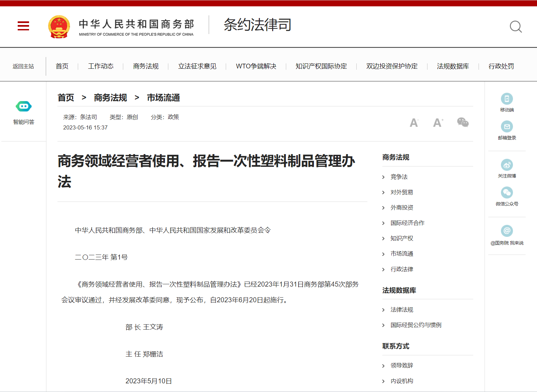Expand 竞争法 under 商务法规

coord(399,177)
